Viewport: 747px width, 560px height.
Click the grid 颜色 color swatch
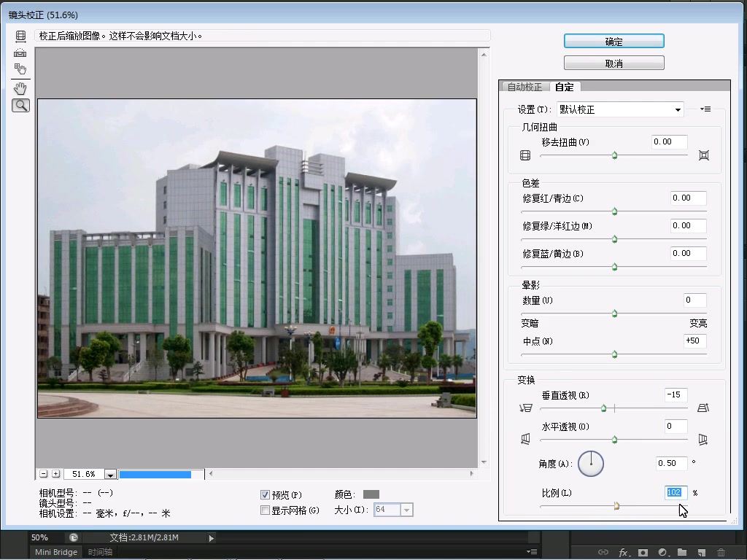pyautogui.click(x=371, y=494)
